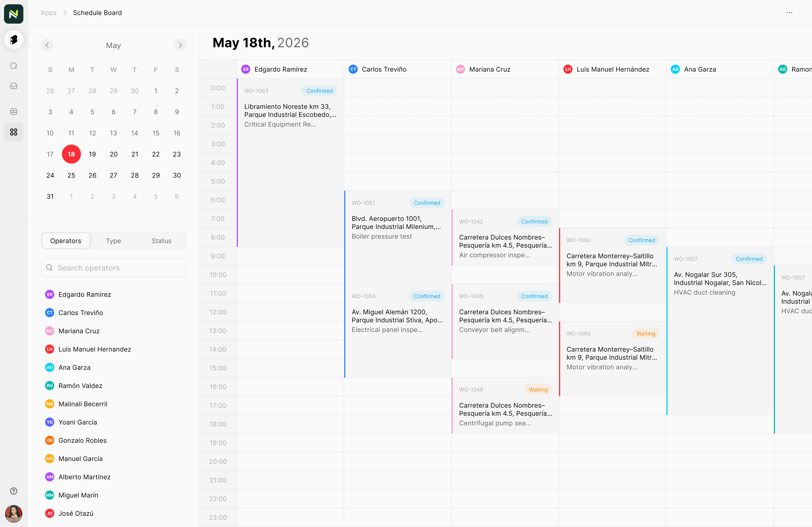Open WO-1045 Conveyor belt alignment card

point(505,321)
